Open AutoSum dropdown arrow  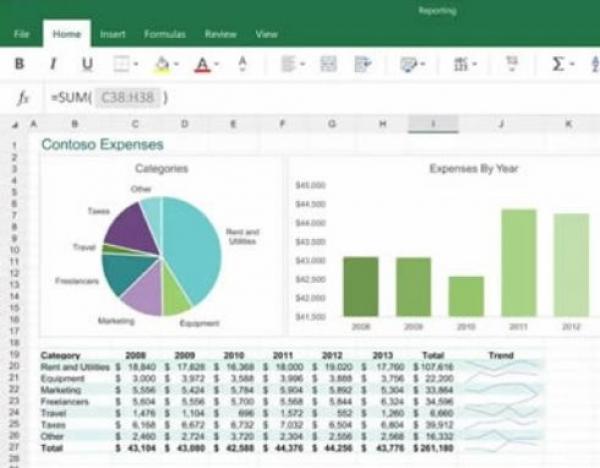coord(572,64)
